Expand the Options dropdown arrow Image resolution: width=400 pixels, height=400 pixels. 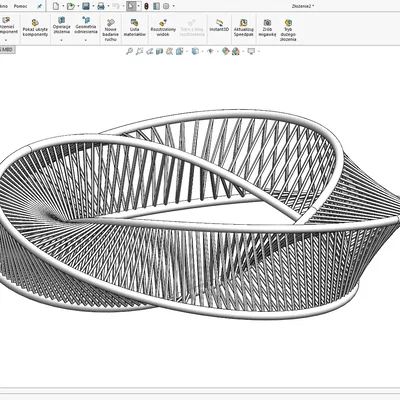173,6
